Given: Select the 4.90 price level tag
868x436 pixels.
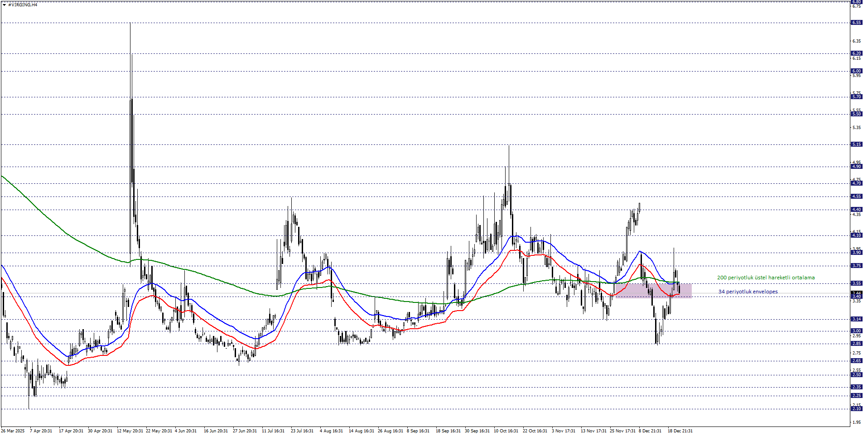Looking at the screenshot, I should 856,167.
